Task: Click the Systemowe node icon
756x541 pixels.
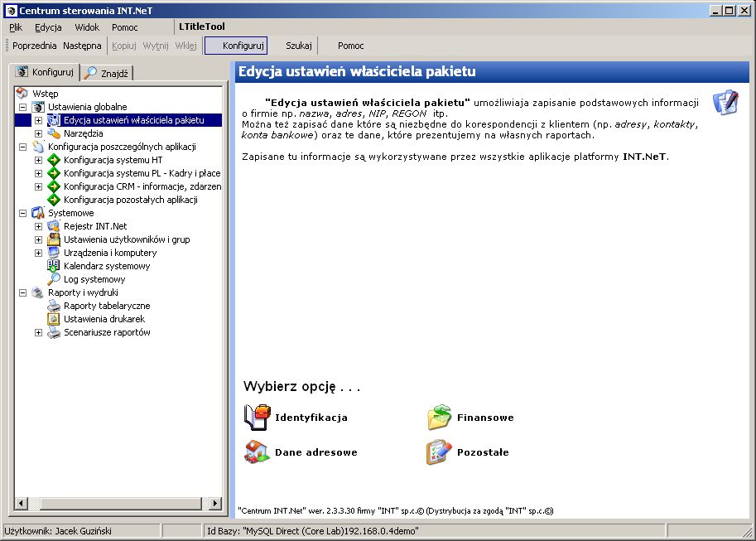Action: pos(38,213)
